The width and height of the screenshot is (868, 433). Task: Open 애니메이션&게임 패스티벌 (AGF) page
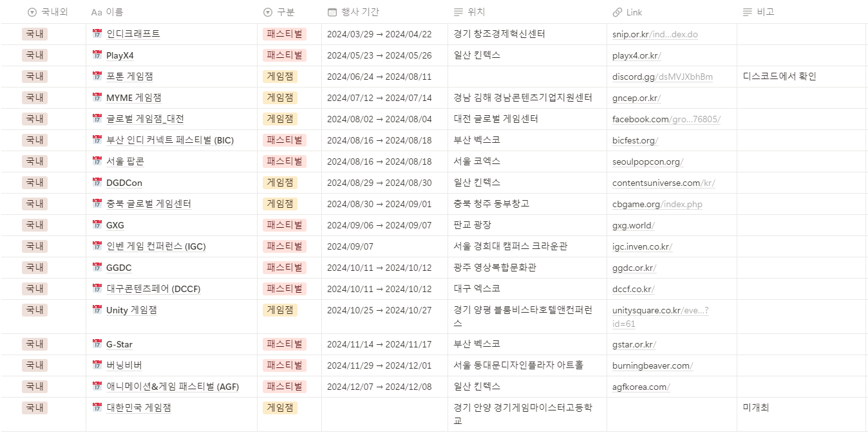173,387
